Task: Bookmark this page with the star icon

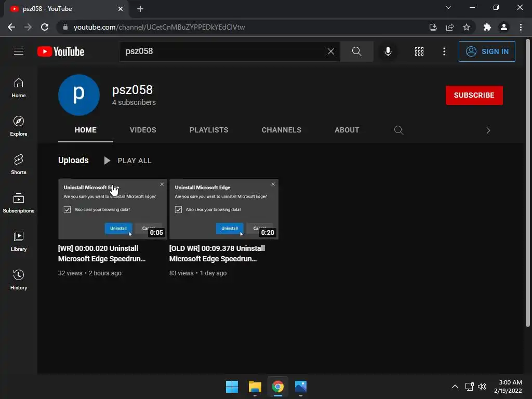Action: 467,27
